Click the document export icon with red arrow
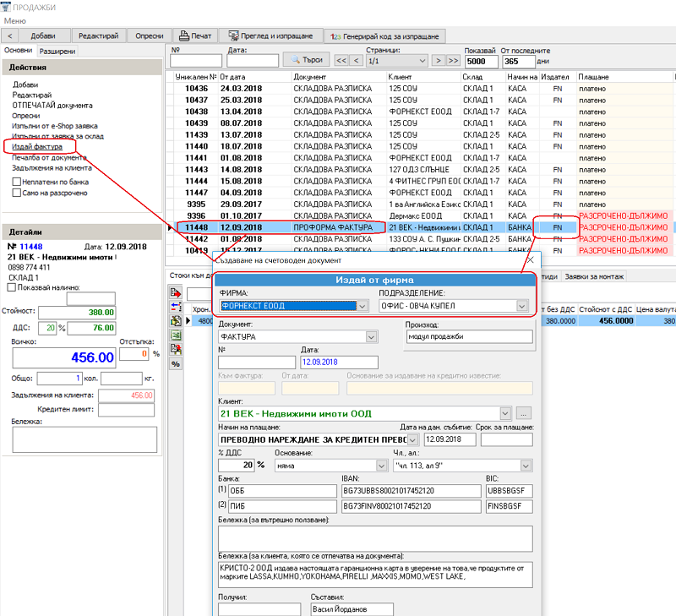The height and width of the screenshot is (616, 676). (x=176, y=293)
